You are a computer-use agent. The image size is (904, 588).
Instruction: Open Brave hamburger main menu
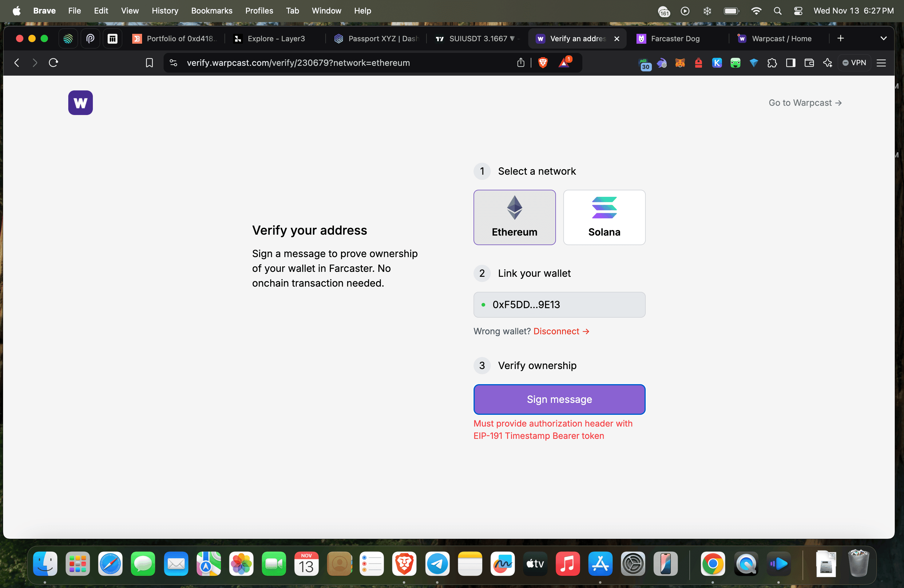pos(881,63)
